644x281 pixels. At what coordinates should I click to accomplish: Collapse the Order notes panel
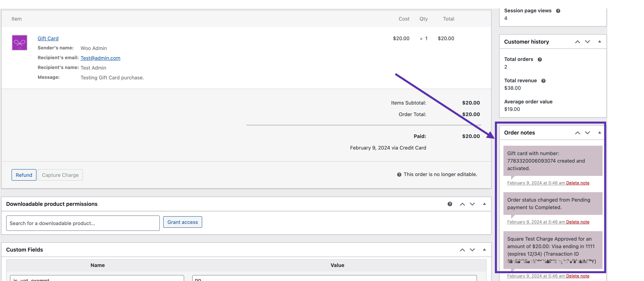(x=600, y=133)
